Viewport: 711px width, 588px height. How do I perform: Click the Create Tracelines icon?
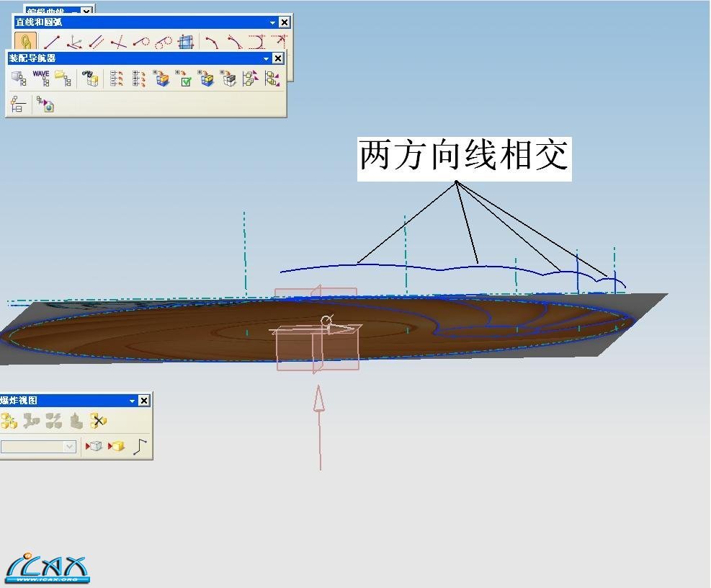[x=140, y=447]
